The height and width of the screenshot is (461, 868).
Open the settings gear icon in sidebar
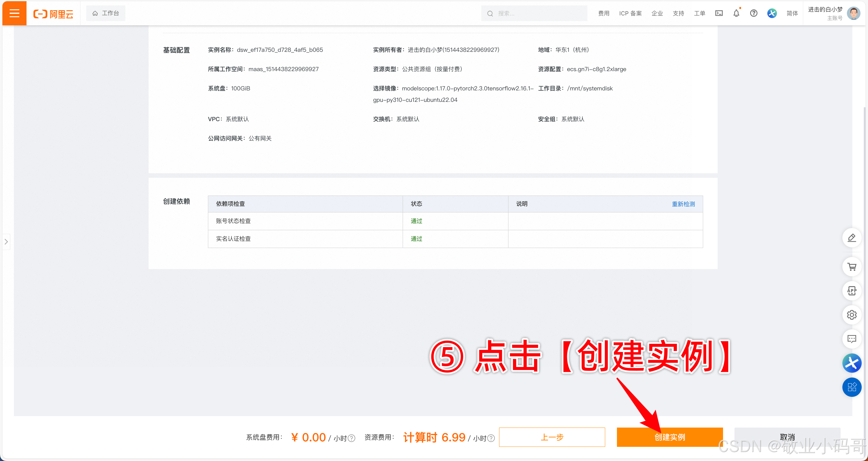coord(852,315)
